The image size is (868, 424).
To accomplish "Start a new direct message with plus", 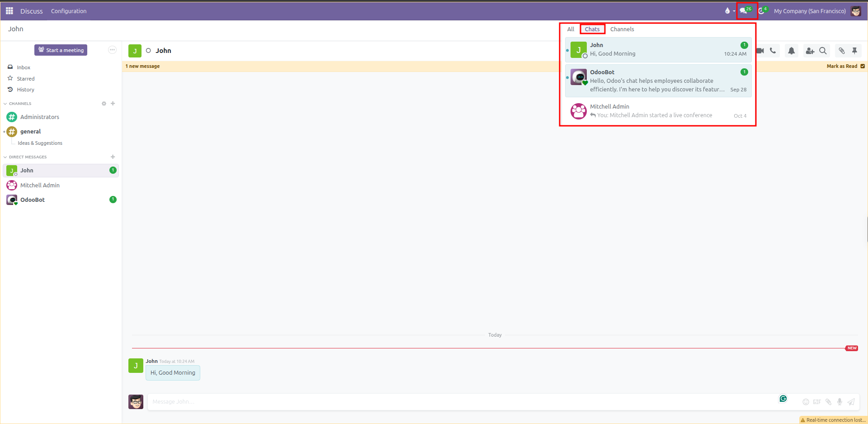I will [x=113, y=157].
